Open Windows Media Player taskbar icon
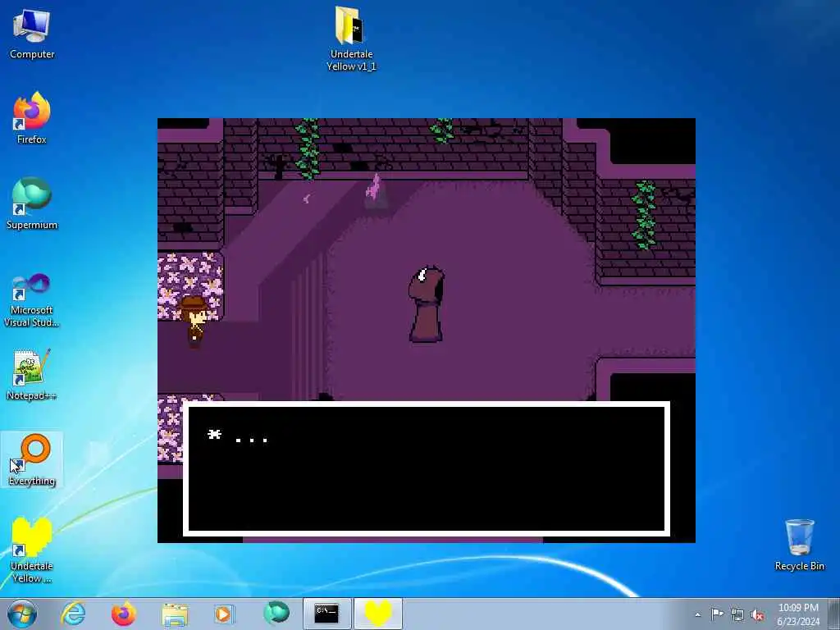840x630 pixels. click(x=223, y=614)
